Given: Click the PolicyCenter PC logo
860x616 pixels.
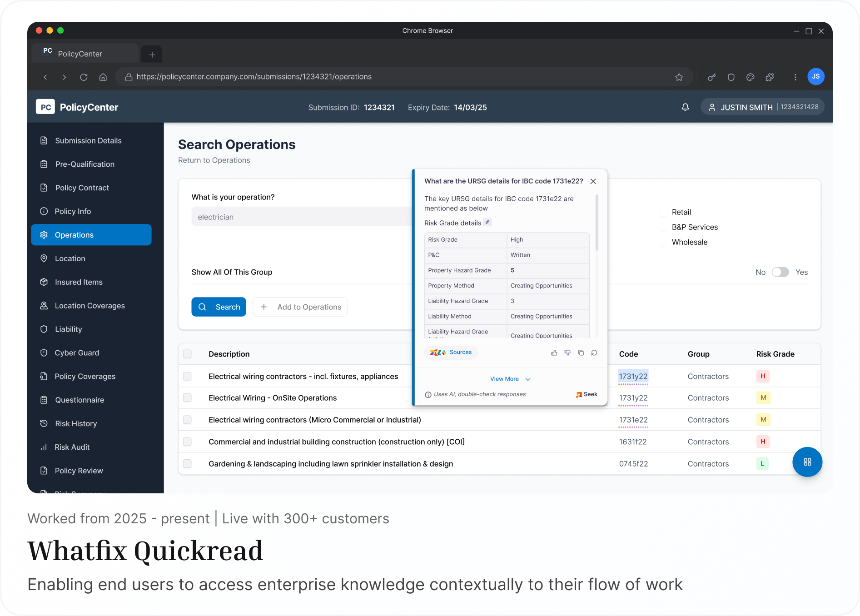Looking at the screenshot, I should [x=45, y=107].
